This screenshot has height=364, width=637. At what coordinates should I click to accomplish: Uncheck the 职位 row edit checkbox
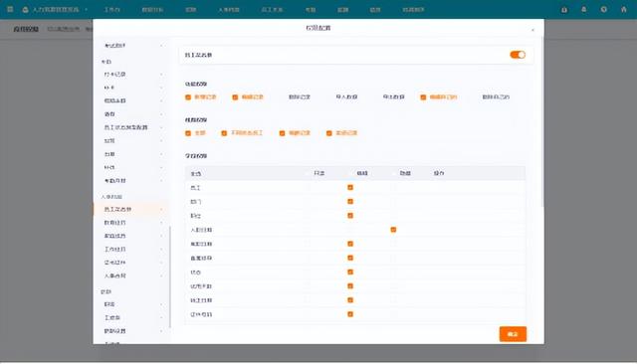click(x=350, y=216)
